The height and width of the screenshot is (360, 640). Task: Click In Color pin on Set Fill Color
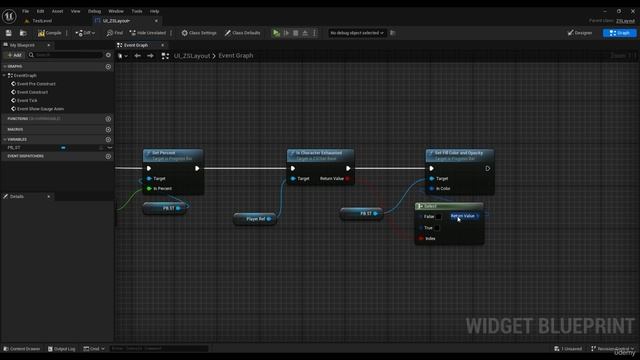tap(431, 189)
